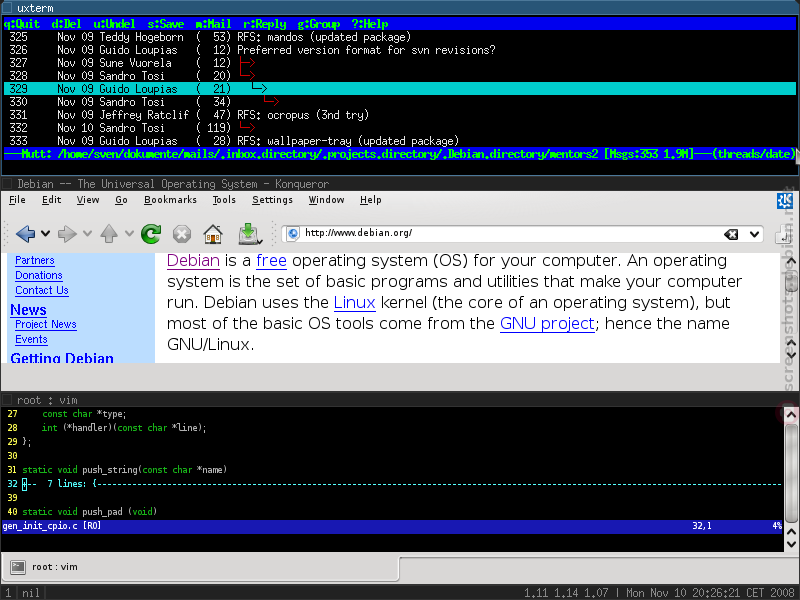Click the load average 1.11 1.14 1.07 readout
The image size is (800, 600).
[566, 593]
